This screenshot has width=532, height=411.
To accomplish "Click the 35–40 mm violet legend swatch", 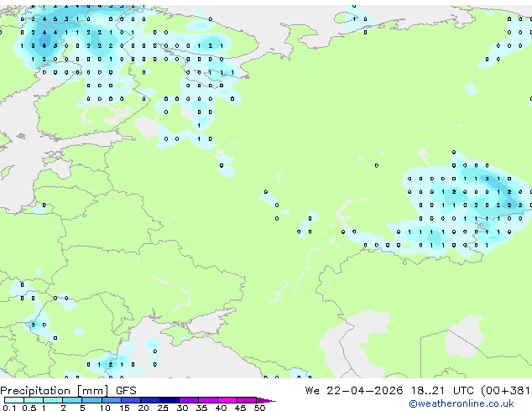I will (208, 400).
